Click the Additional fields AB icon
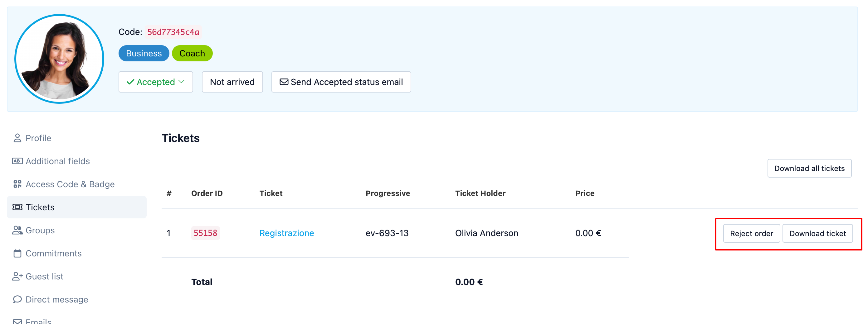This screenshot has height=324, width=868. pos(17,161)
